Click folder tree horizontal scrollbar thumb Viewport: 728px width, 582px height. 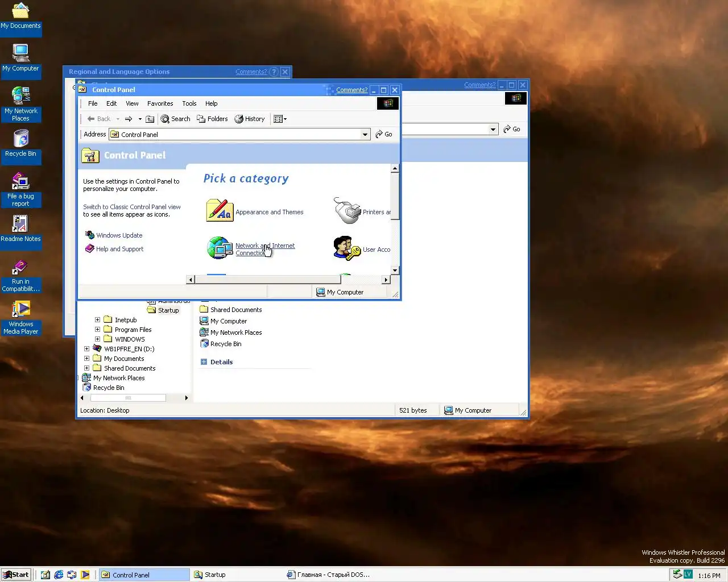coord(128,398)
